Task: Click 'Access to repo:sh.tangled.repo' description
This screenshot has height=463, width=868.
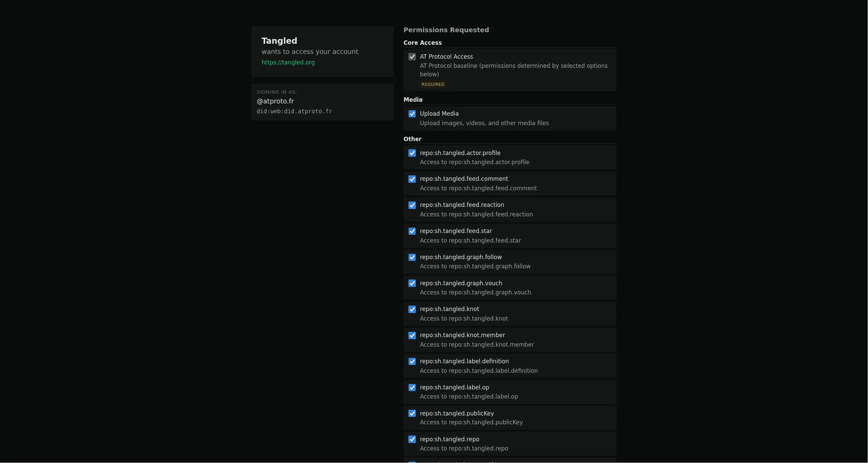Action: (464, 448)
